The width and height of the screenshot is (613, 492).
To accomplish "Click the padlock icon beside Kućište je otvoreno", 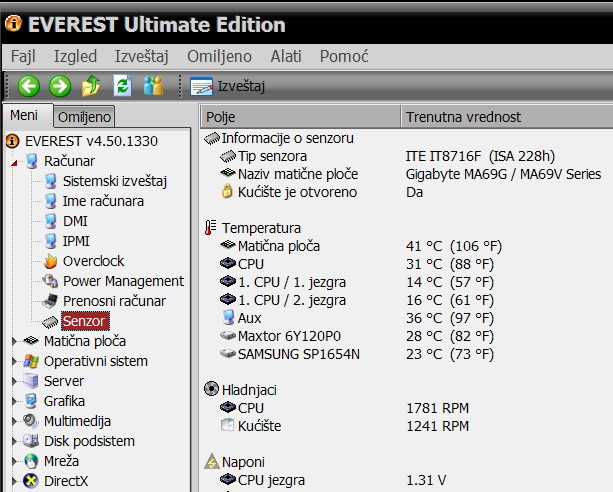I will [x=227, y=192].
